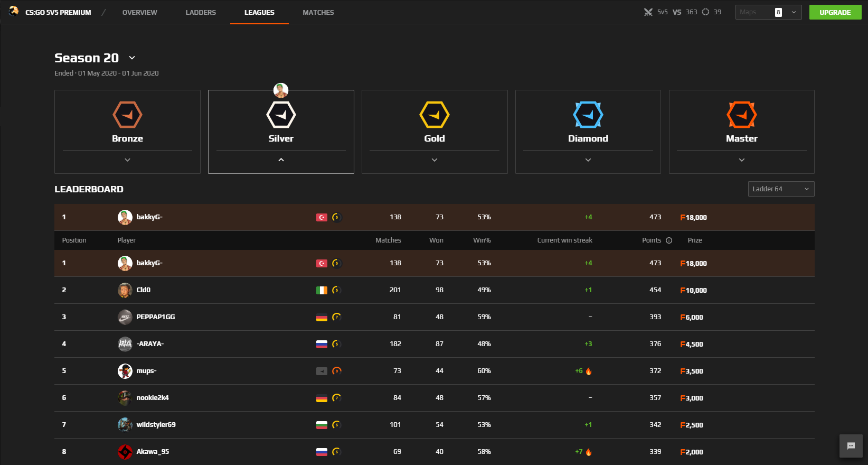Click the crossed swords 5v5 icon
The height and width of the screenshot is (465, 868).
(648, 12)
